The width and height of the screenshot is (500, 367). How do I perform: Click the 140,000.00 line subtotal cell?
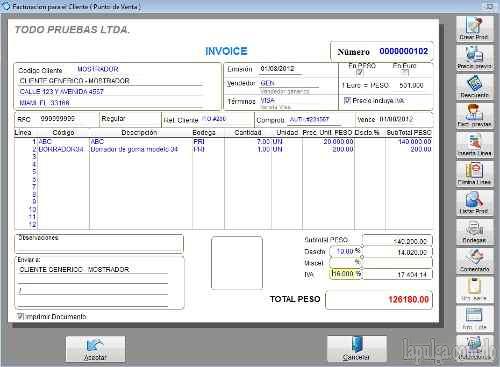(x=409, y=142)
